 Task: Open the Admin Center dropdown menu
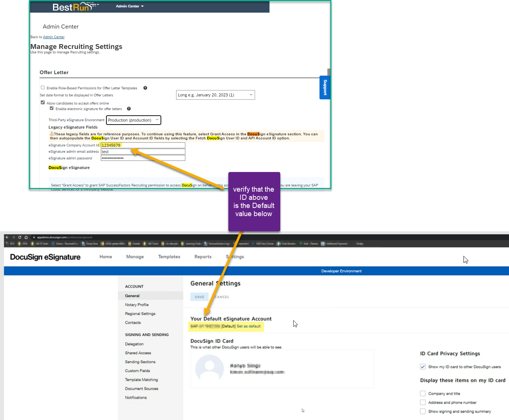point(129,6)
